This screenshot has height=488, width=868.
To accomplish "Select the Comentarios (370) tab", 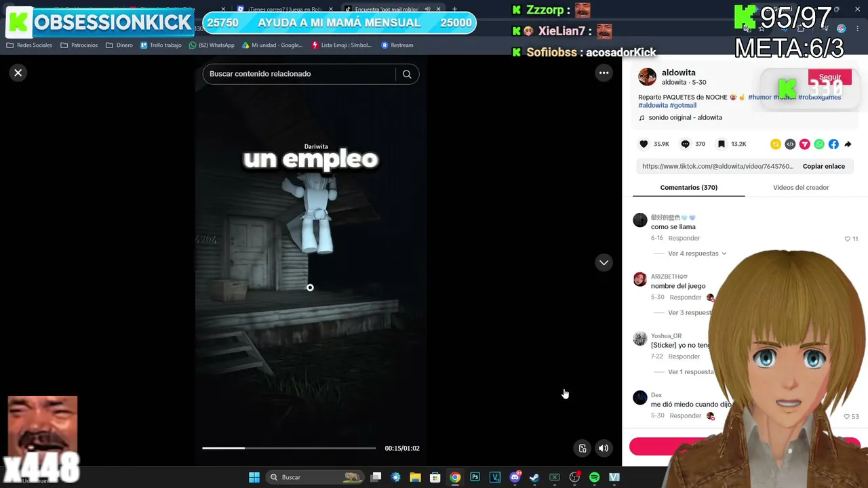I will coord(688,187).
